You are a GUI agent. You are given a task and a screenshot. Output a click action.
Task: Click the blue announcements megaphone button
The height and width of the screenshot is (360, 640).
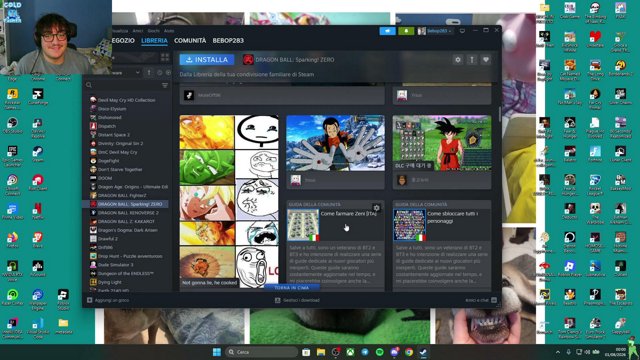(387, 31)
